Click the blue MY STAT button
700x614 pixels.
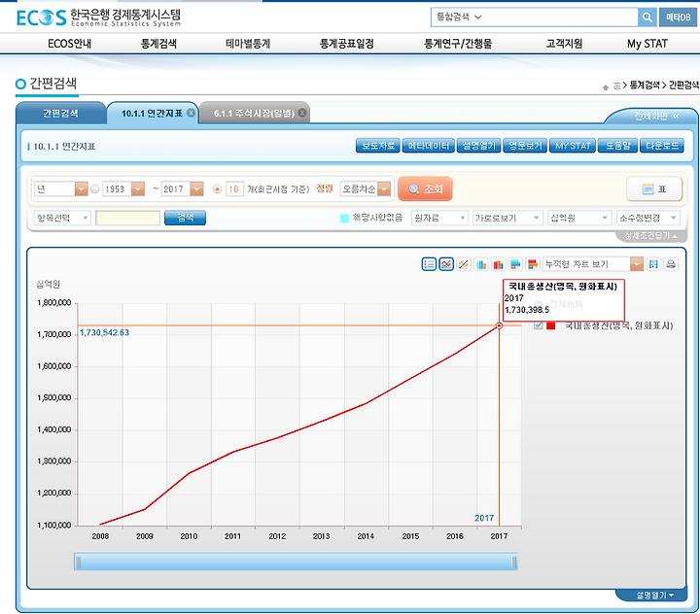[573, 146]
